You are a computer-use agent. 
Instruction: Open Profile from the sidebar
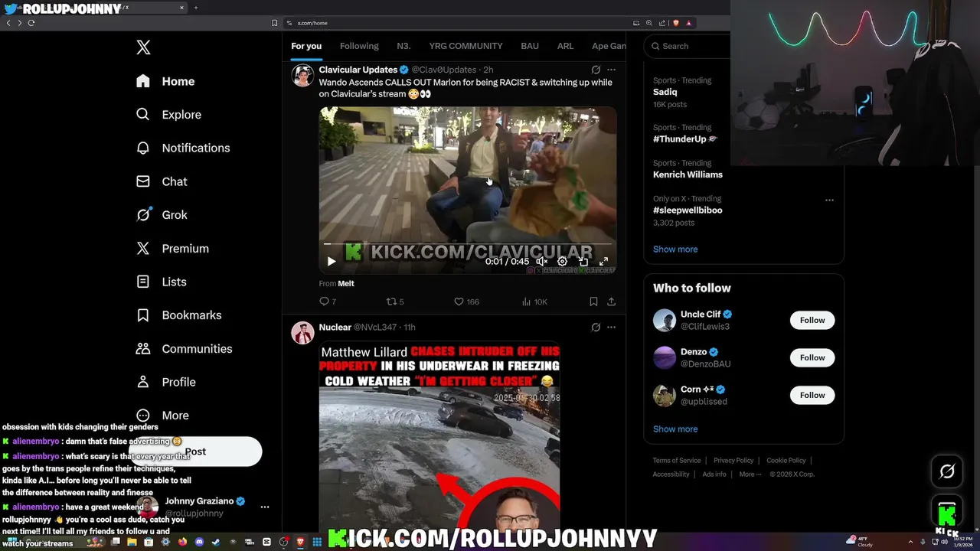coord(166,382)
